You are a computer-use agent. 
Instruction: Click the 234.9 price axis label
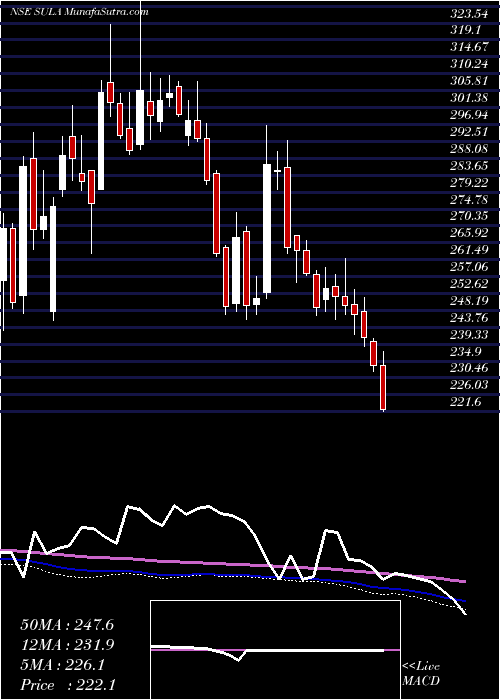pyautogui.click(x=465, y=351)
